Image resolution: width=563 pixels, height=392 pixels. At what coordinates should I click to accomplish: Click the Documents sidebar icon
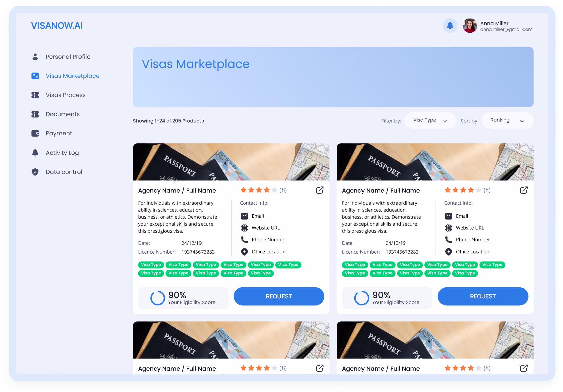(x=35, y=114)
